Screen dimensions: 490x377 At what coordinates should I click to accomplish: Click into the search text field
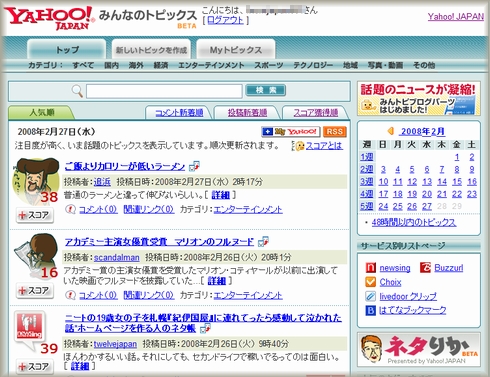point(164,91)
